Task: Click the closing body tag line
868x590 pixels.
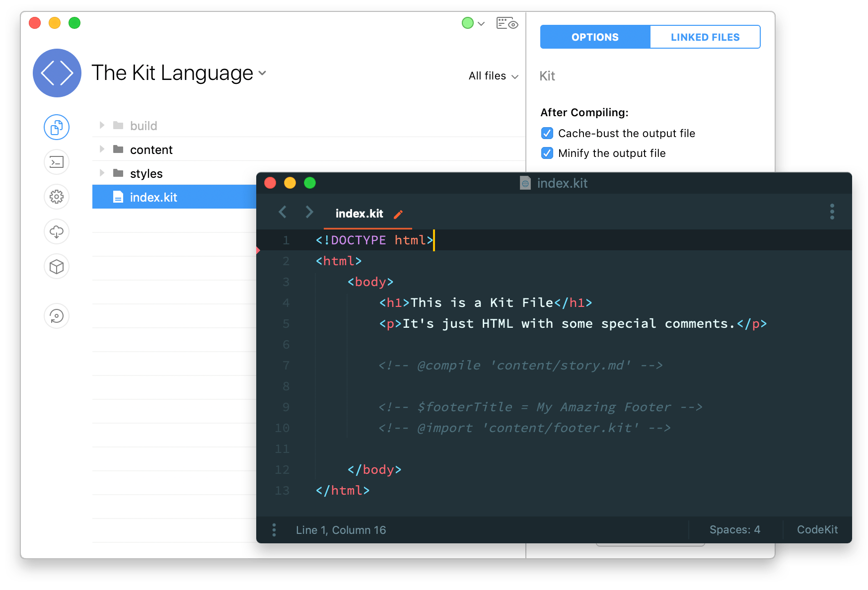Action: (374, 470)
